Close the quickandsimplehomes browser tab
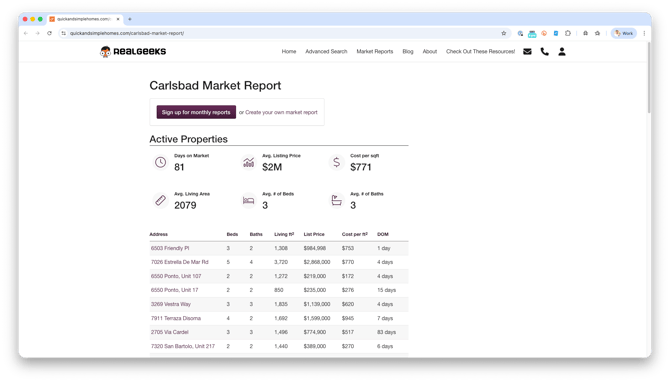 (118, 19)
